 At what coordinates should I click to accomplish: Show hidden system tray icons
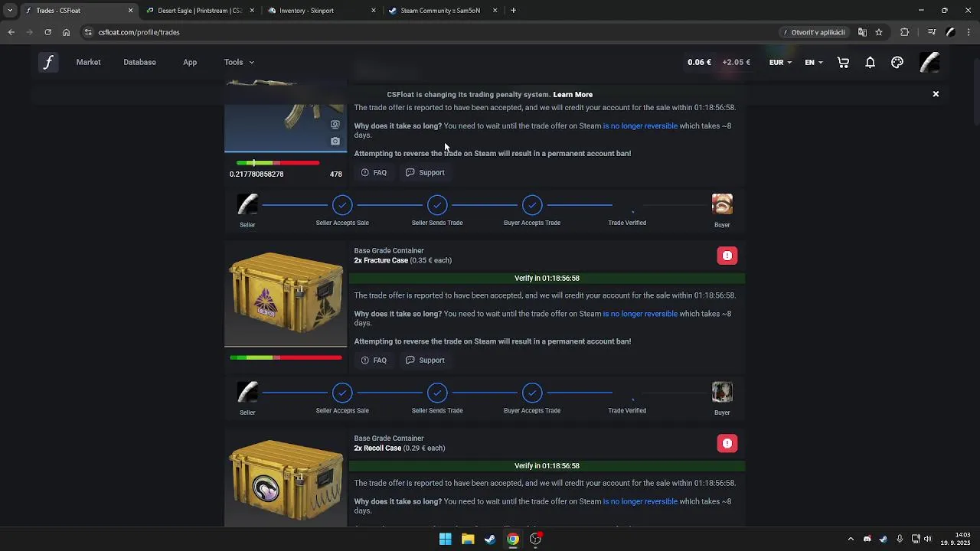click(850, 539)
